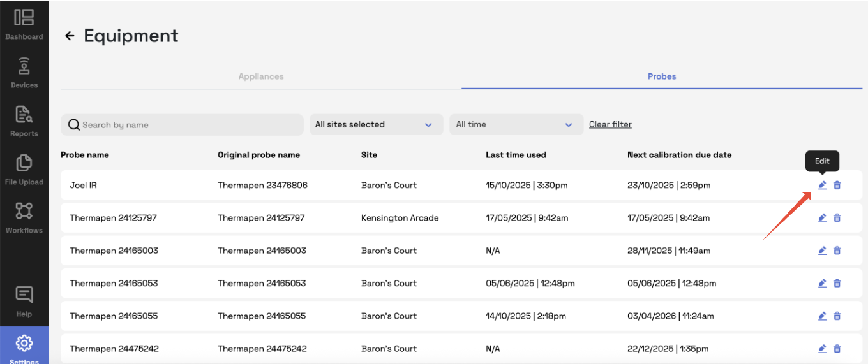Image resolution: width=868 pixels, height=364 pixels.
Task: Delete the Thermapen 24165003 probe
Action: [x=837, y=251]
